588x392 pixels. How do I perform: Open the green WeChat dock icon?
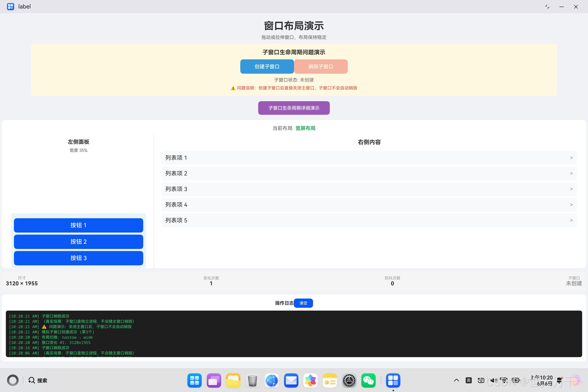coord(368,380)
